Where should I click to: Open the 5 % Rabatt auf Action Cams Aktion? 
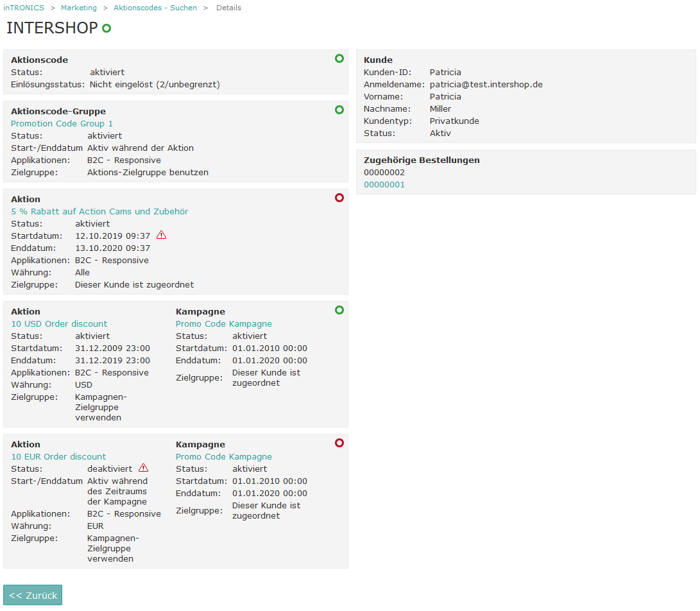(99, 211)
